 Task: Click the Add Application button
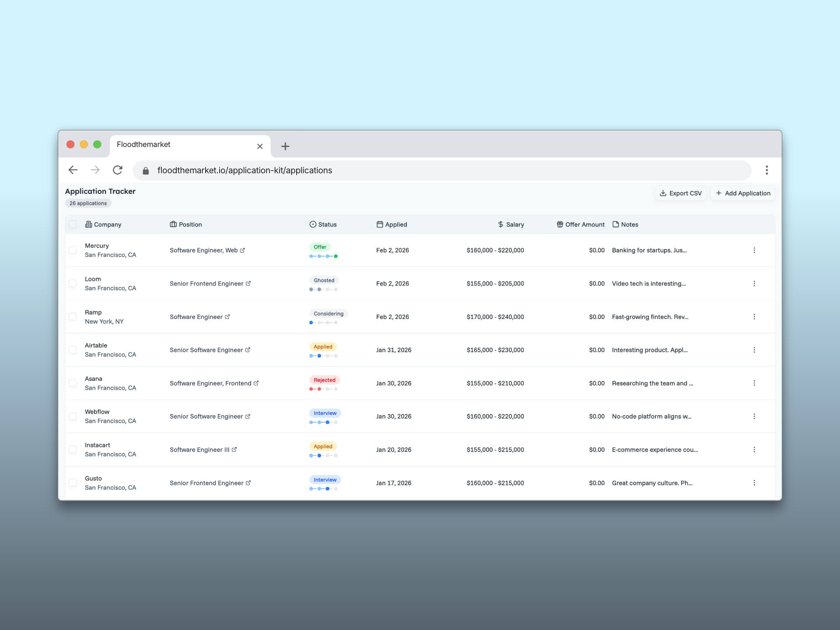click(742, 193)
